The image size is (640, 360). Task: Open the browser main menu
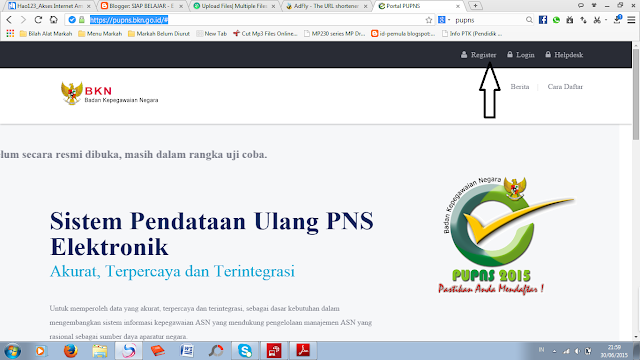point(631,20)
